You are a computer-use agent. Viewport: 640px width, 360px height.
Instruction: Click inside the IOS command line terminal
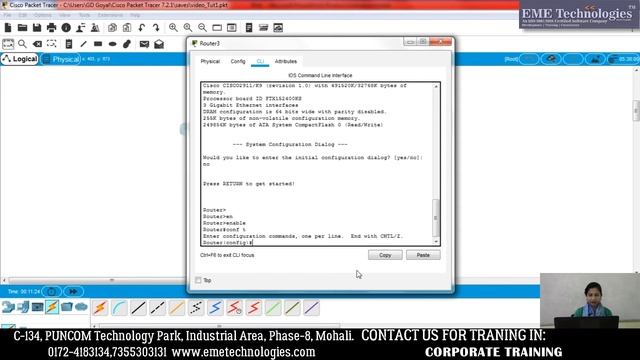tap(317, 164)
